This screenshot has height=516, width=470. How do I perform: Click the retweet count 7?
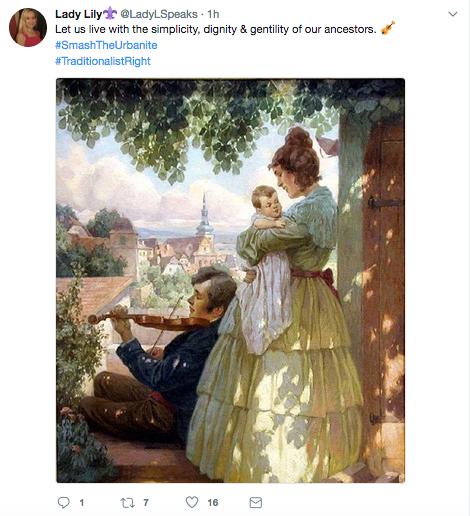click(146, 502)
